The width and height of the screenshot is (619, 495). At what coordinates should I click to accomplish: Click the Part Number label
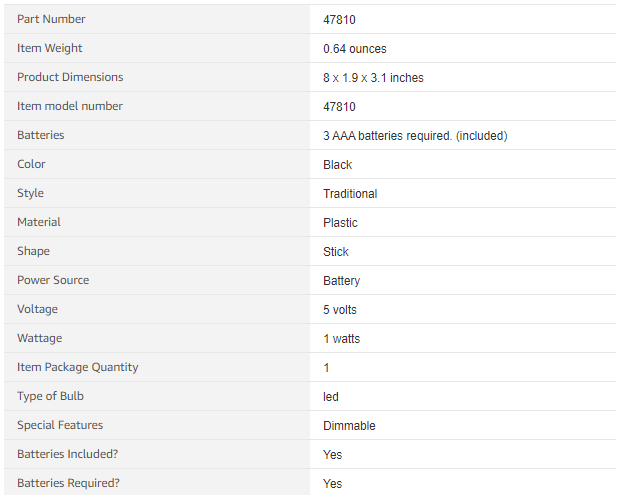click(x=51, y=19)
